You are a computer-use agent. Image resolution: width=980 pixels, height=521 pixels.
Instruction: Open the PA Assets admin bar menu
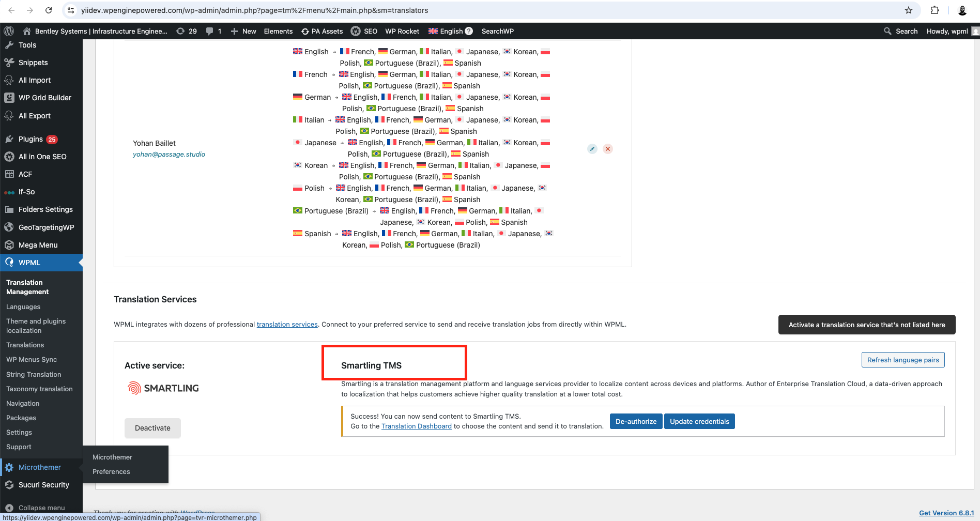coord(322,31)
